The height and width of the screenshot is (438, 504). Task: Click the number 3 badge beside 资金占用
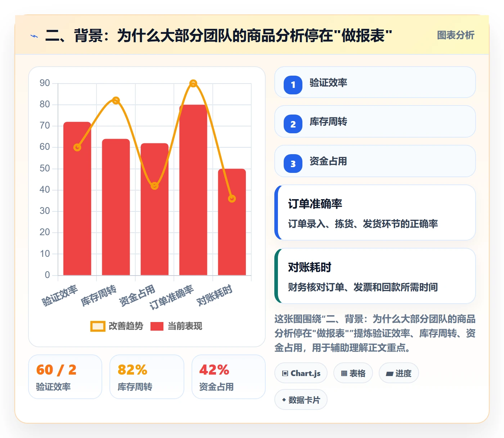coord(293,164)
